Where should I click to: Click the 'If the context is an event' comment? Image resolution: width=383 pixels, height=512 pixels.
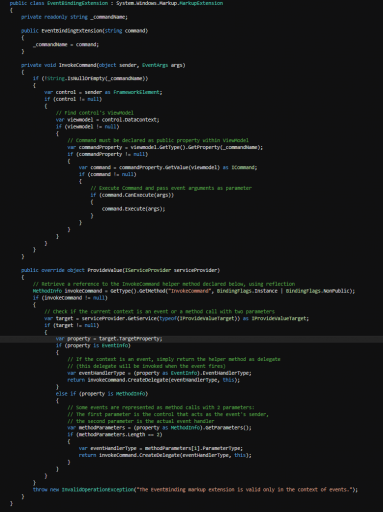[174, 359]
